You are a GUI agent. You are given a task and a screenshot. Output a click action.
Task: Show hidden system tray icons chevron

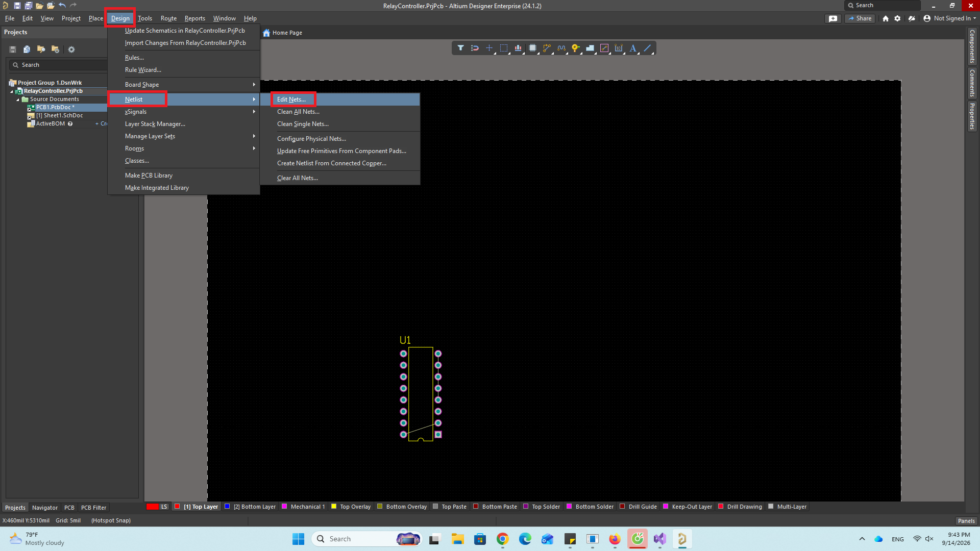point(862,539)
